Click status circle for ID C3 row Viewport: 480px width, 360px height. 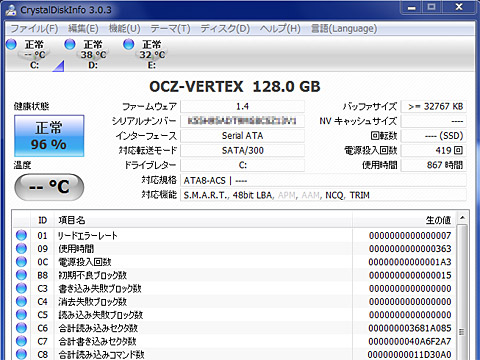21,288
